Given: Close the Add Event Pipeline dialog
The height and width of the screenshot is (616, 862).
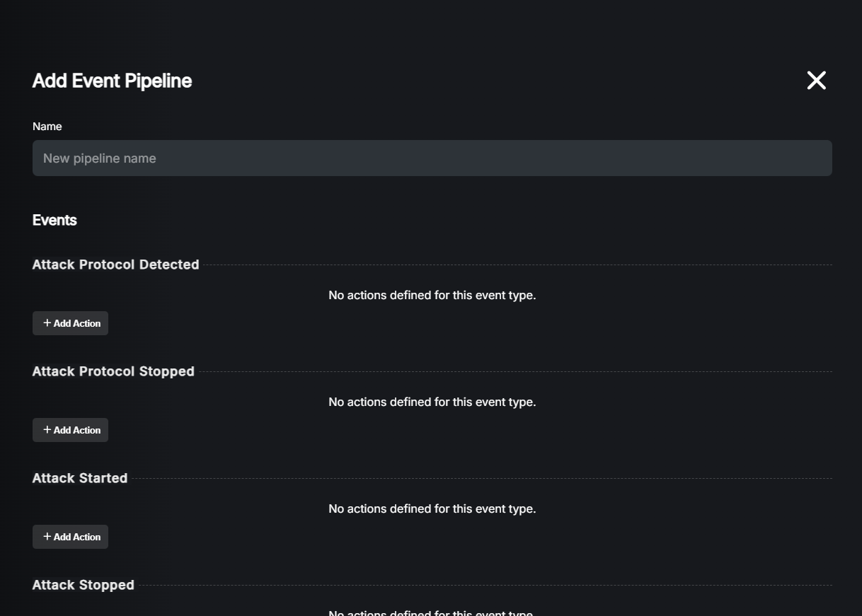Looking at the screenshot, I should pos(816,80).
